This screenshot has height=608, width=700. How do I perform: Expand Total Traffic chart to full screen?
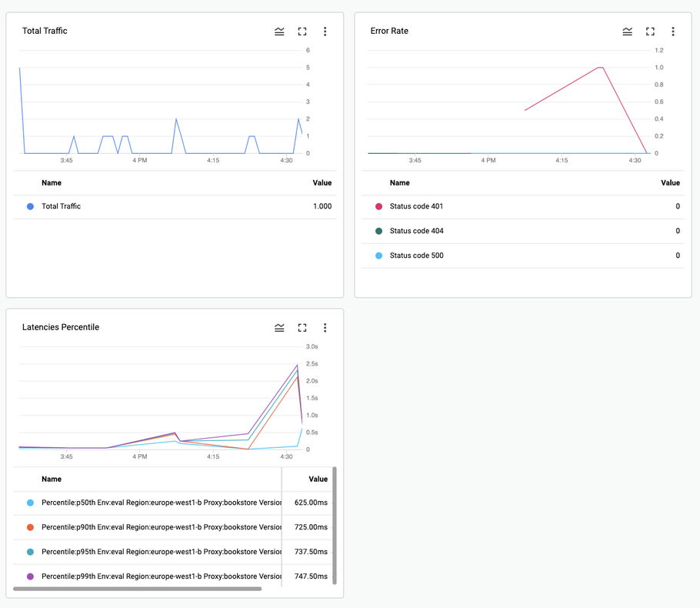tap(302, 32)
